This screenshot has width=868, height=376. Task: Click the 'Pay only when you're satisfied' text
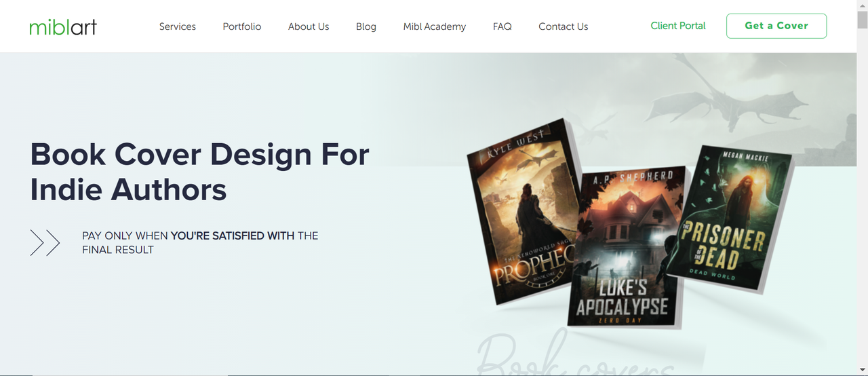(x=200, y=242)
